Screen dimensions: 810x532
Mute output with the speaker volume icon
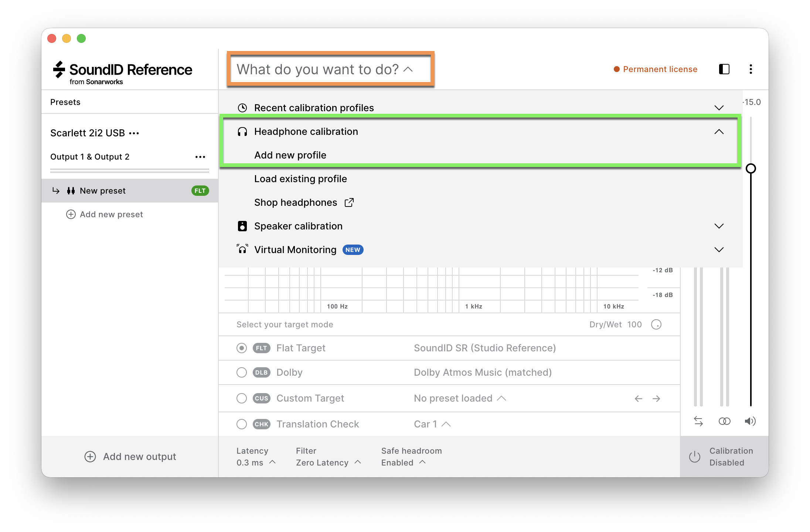click(750, 421)
